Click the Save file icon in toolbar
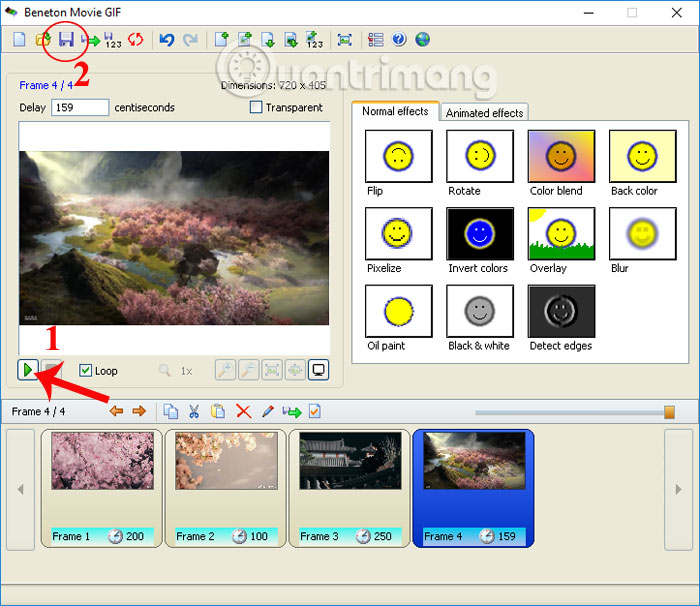700x606 pixels. point(66,40)
